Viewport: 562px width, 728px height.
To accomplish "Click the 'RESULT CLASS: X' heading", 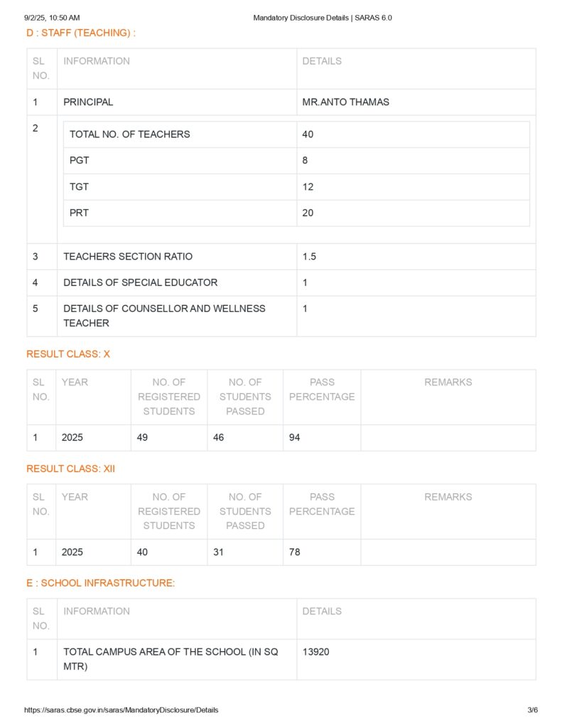I will tap(68, 354).
